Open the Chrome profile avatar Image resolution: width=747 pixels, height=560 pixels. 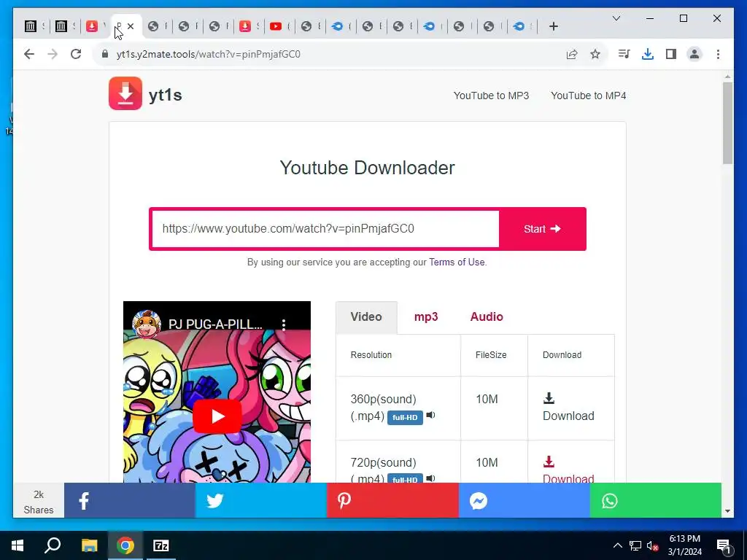[x=694, y=54]
